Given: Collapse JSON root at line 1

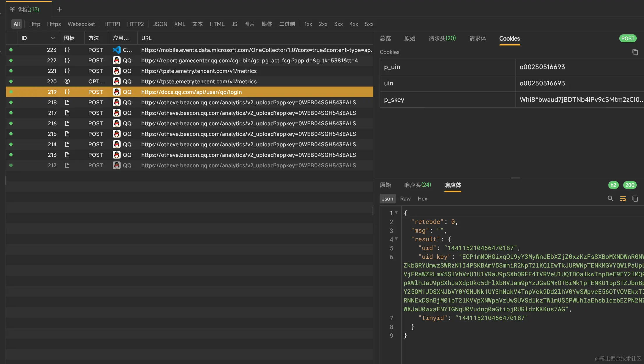Looking at the screenshot, I should point(396,213).
